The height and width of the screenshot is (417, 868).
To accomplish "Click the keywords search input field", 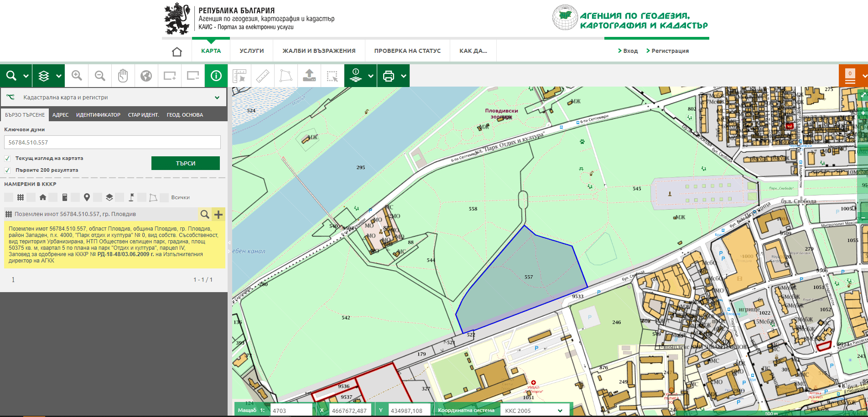I will [112, 142].
